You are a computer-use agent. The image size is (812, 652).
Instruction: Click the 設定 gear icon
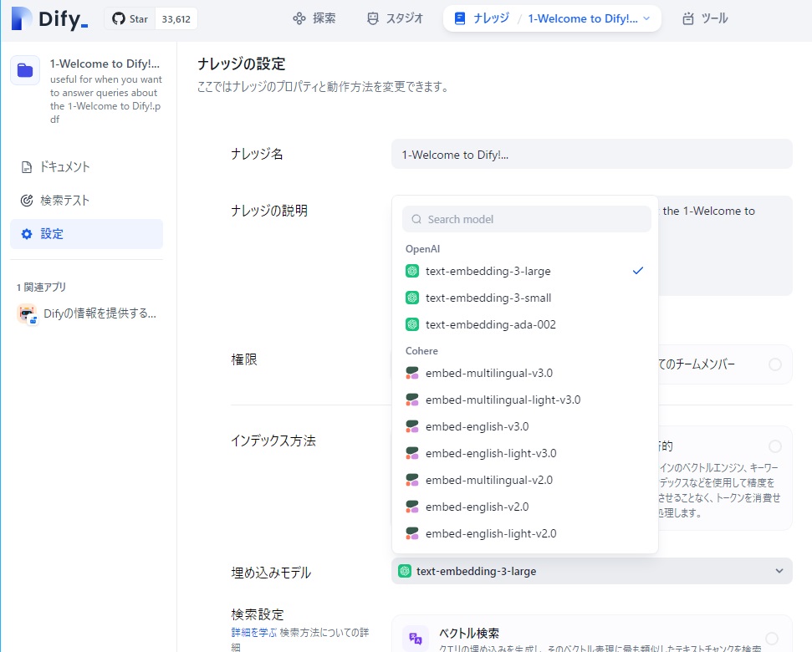tap(27, 234)
